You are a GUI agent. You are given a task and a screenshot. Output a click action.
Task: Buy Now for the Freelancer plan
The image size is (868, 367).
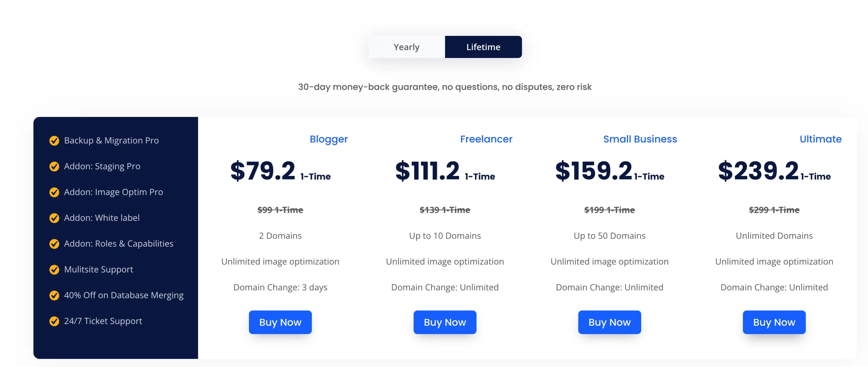point(445,322)
